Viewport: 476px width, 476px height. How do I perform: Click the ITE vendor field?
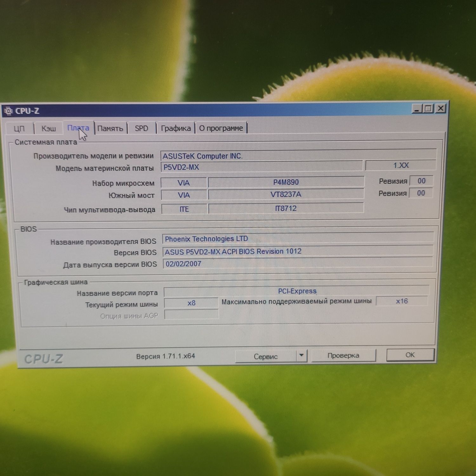pos(184,209)
